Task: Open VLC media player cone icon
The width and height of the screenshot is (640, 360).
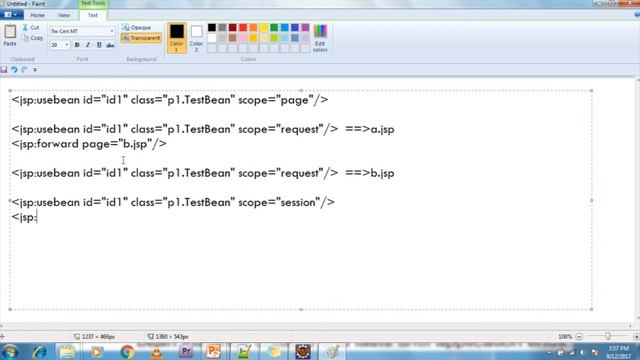Action: click(x=156, y=351)
